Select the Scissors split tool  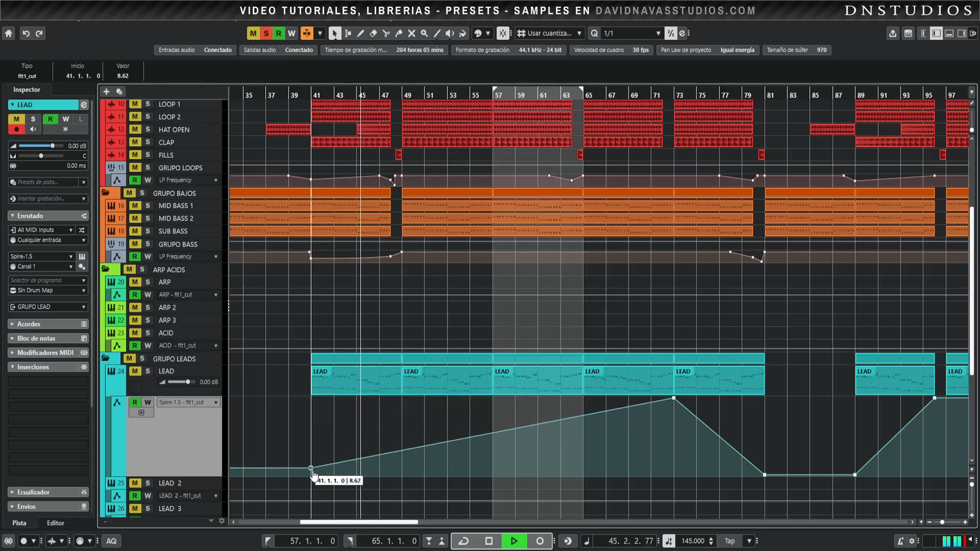pyautogui.click(x=386, y=34)
